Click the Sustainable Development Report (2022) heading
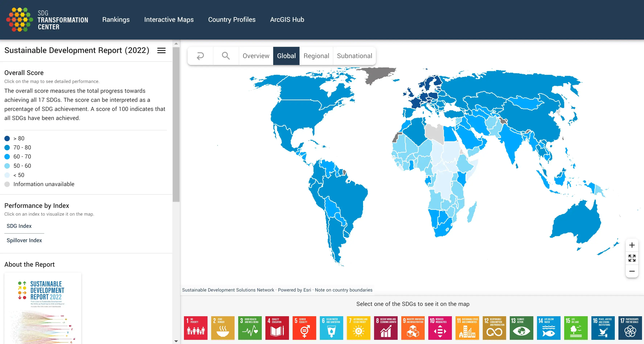This screenshot has height=344, width=644. [x=77, y=50]
